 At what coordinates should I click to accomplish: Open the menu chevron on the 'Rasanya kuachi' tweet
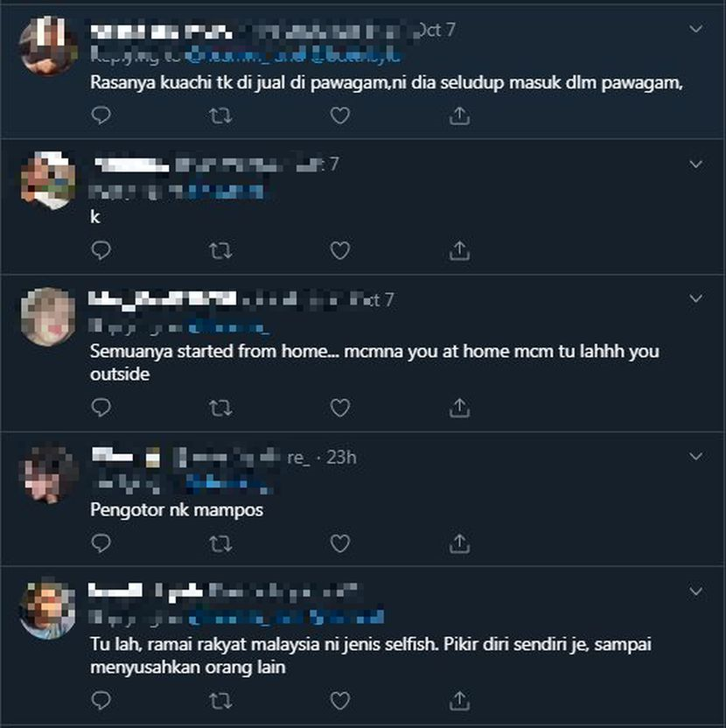[x=695, y=29]
